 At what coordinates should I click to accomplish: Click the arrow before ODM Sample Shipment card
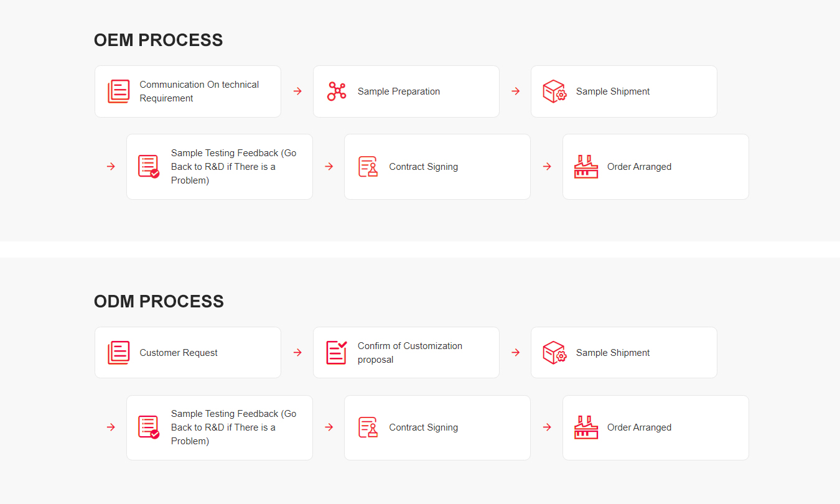pyautogui.click(x=516, y=353)
